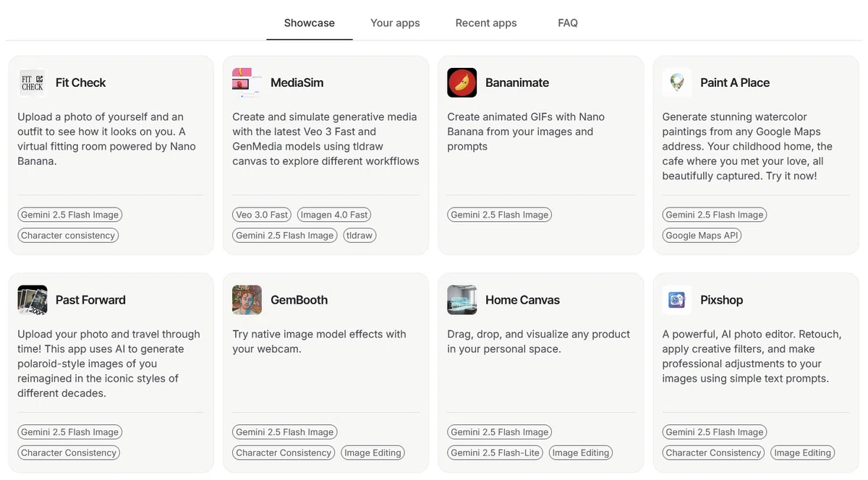Open the GemBooth card title
This screenshot has height=480, width=868.
(x=299, y=300)
